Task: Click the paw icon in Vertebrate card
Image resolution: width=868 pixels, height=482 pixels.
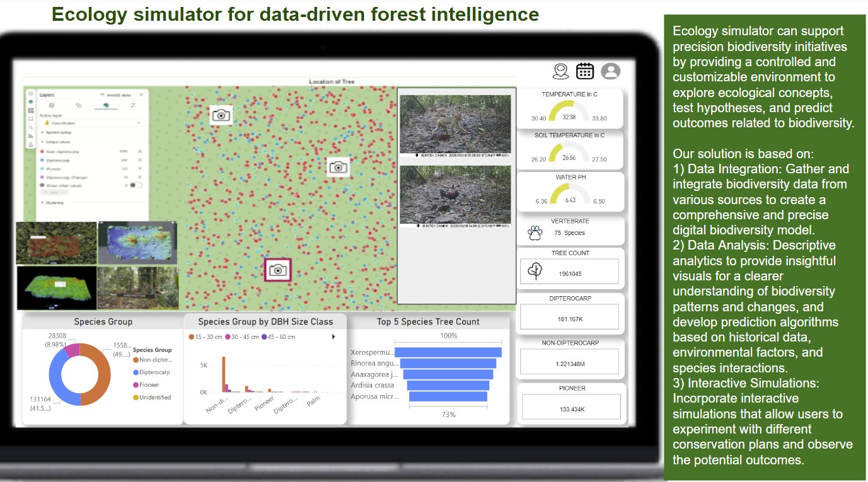Action: coord(535,234)
